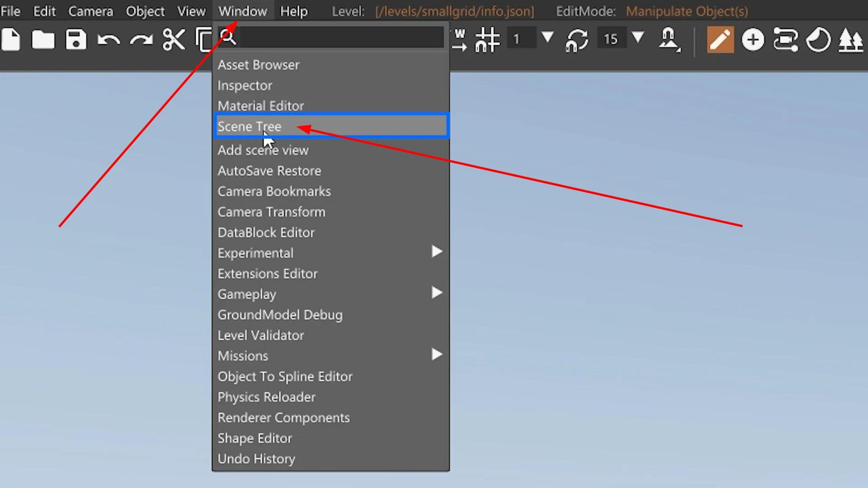Image resolution: width=868 pixels, height=488 pixels.
Task: Select the spline path tool icon
Action: pyautogui.click(x=786, y=40)
